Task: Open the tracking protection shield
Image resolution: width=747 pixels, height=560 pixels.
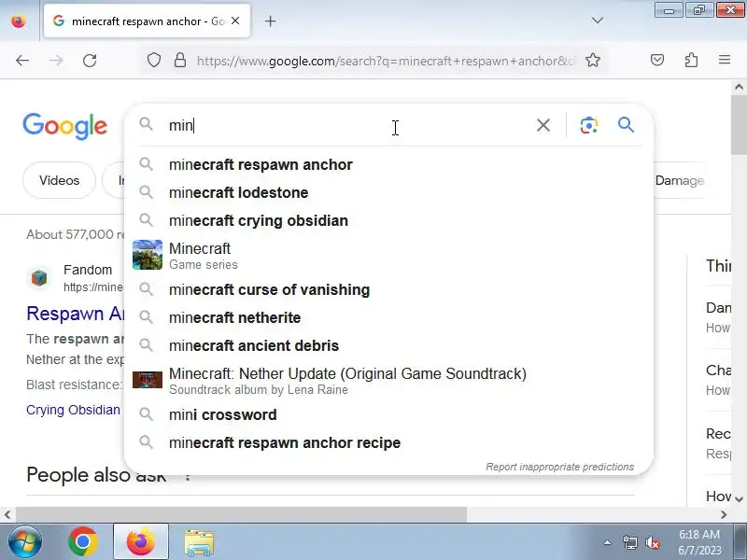Action: (x=153, y=61)
